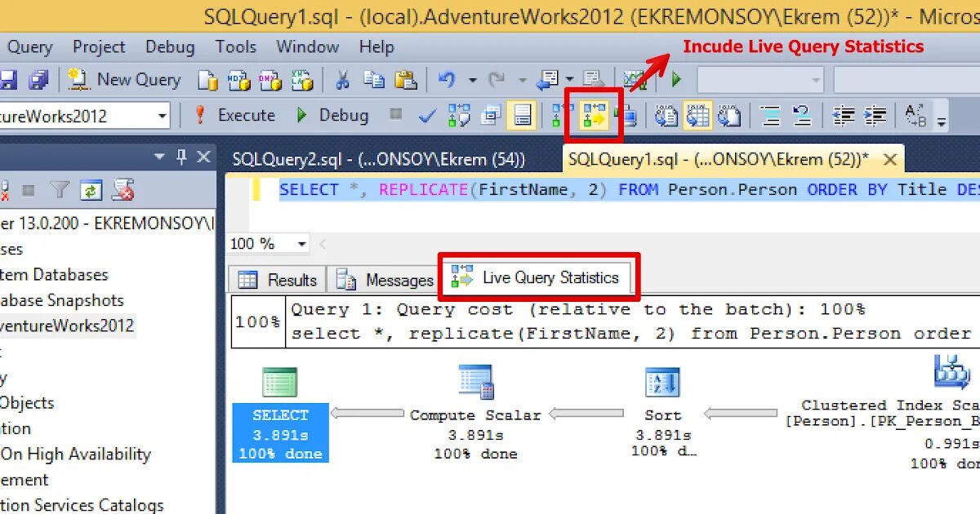Toggle Include Live Query Statistics icon
This screenshot has height=514, width=980.
(594, 116)
